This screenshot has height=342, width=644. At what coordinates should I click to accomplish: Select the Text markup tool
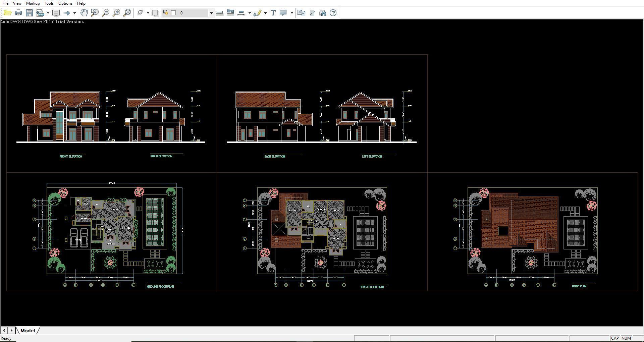(x=273, y=13)
